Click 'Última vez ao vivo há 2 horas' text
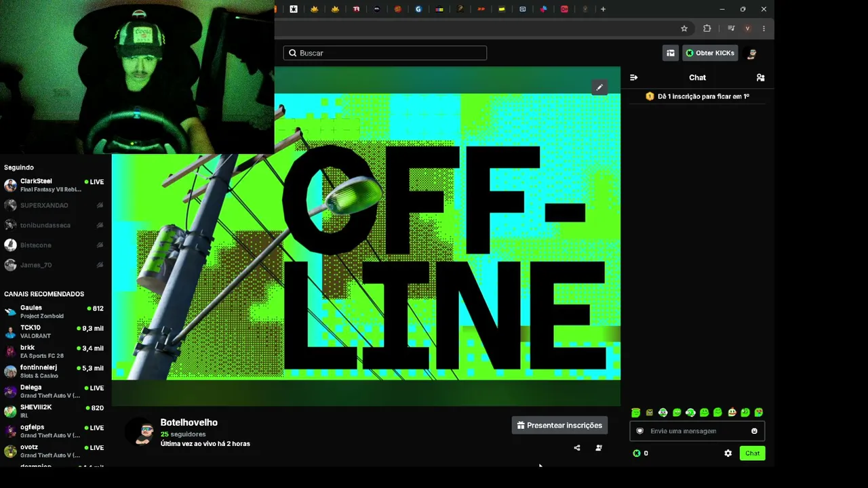Screen dimensions: 868x488 click(205, 444)
